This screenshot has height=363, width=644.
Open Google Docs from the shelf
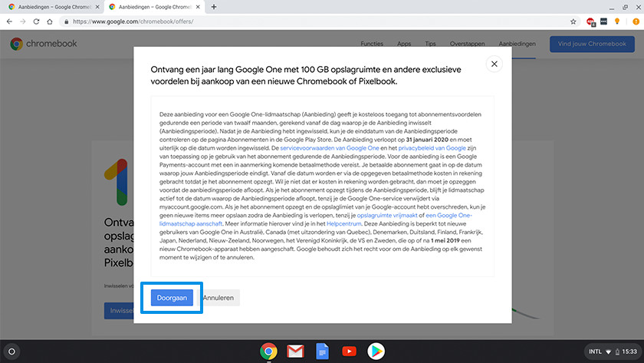322,351
